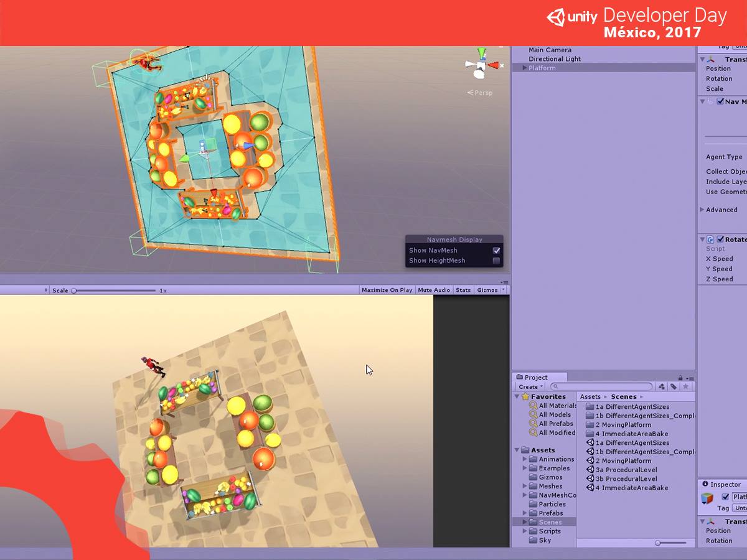This screenshot has width=747, height=560.
Task: Toggle the Stats overlay button
Action: click(x=463, y=290)
